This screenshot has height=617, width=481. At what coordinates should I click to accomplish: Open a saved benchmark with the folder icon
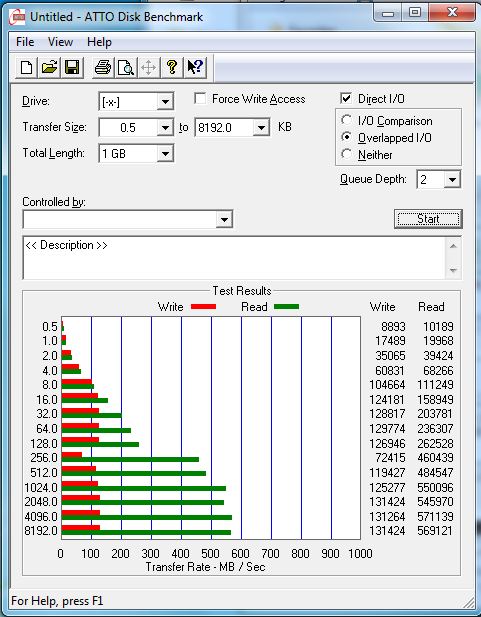pos(49,67)
